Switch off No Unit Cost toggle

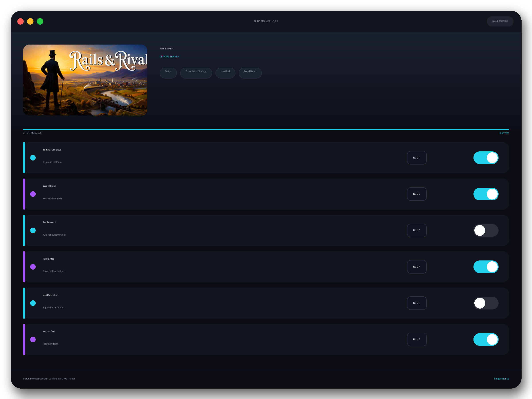(x=486, y=339)
